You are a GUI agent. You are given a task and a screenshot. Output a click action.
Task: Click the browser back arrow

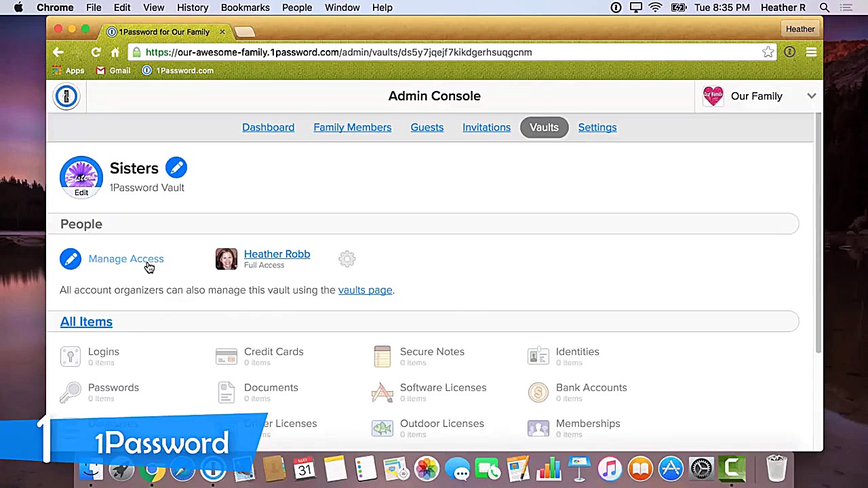pos(58,52)
